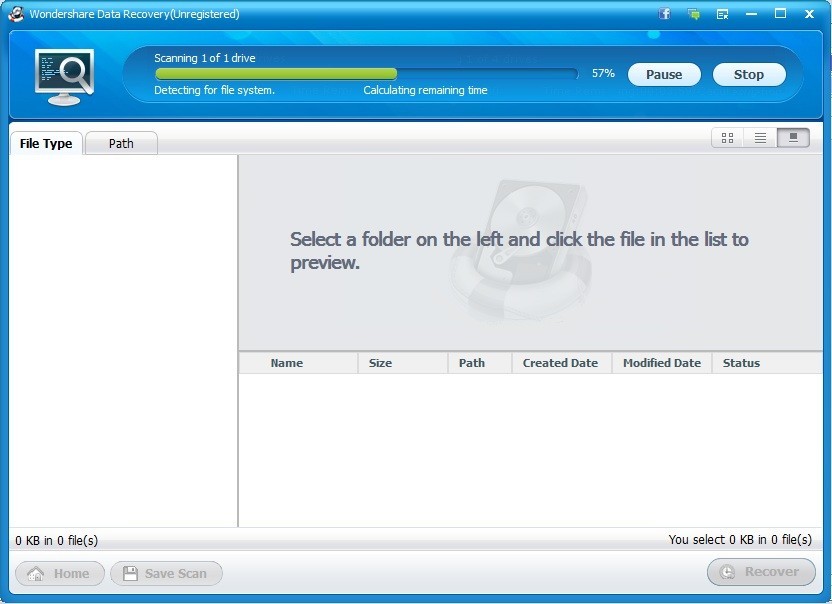Switch to list view mode
Viewport: 832px width, 604px height.
(x=759, y=138)
